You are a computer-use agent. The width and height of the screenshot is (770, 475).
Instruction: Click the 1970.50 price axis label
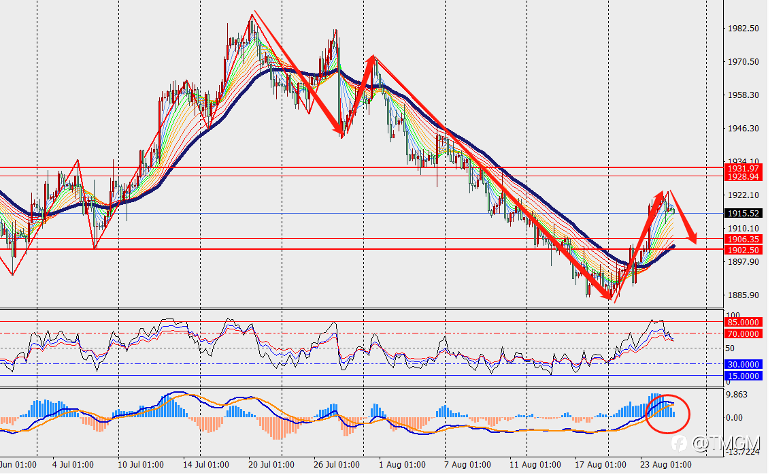point(743,62)
